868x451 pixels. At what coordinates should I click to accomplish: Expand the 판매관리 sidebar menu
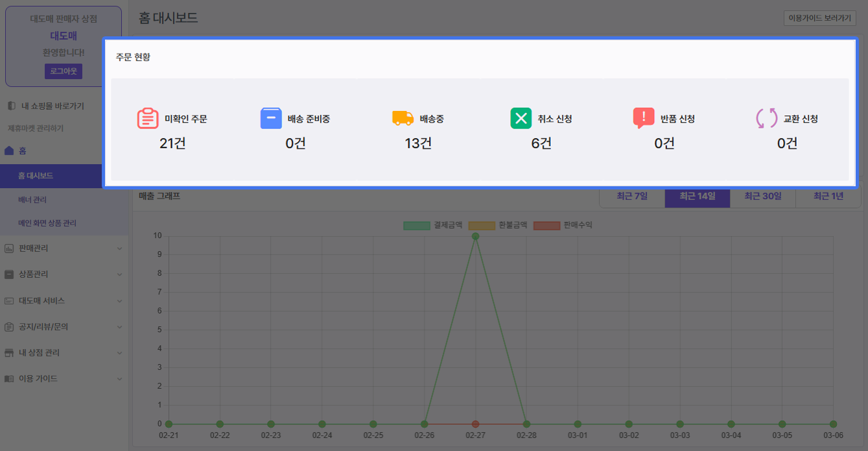coord(64,249)
